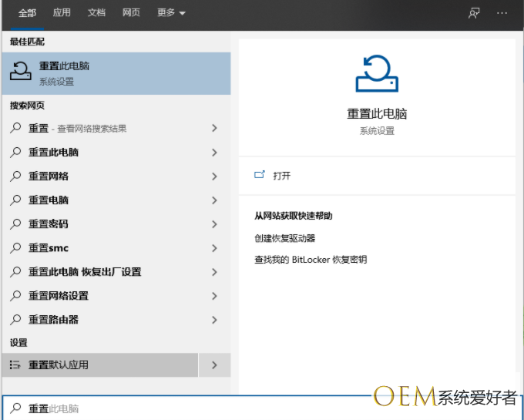Click the search icon beside 重置密码
Screen dimensions: 524x420
coord(15,223)
